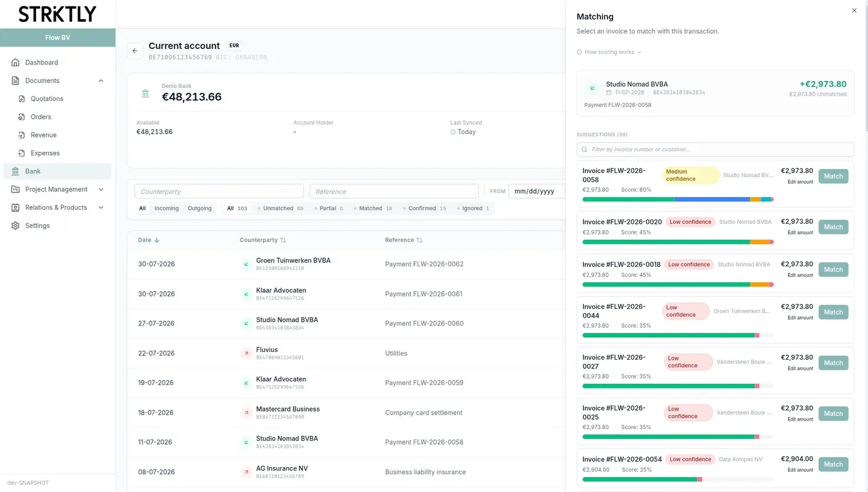Image resolution: width=868 pixels, height=492 pixels.
Task: Click the Revenue icon in sidebar
Action: pyautogui.click(x=22, y=135)
